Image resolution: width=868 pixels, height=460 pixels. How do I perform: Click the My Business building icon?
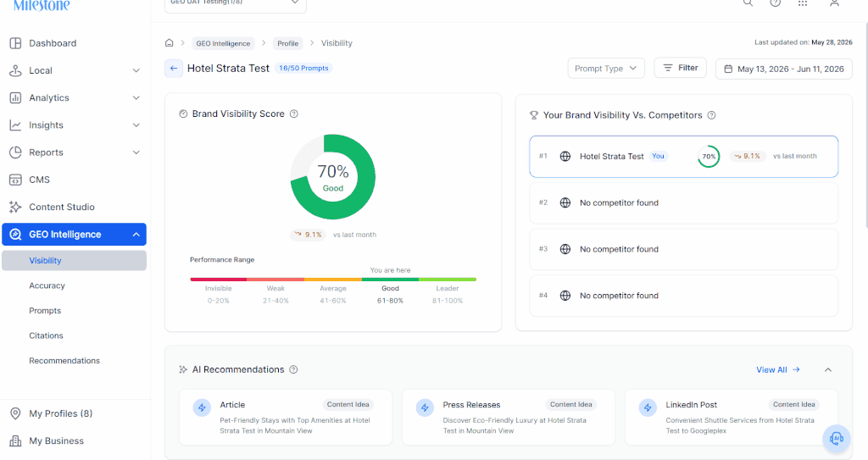point(15,441)
